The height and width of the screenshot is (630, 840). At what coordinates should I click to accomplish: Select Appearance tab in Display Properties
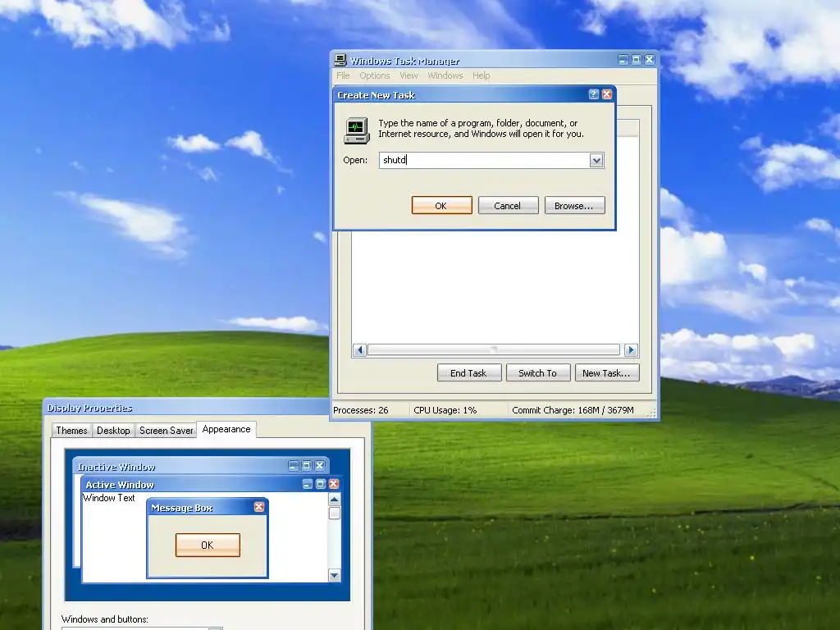point(226,429)
